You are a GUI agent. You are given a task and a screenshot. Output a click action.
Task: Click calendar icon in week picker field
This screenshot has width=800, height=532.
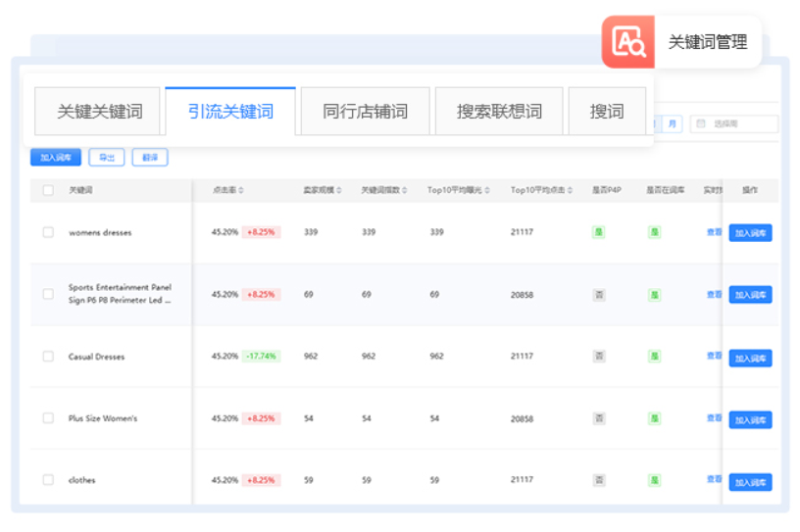pos(701,123)
